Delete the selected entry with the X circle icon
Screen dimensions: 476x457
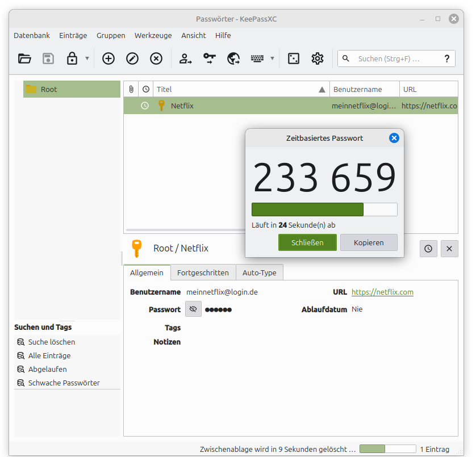click(x=156, y=58)
